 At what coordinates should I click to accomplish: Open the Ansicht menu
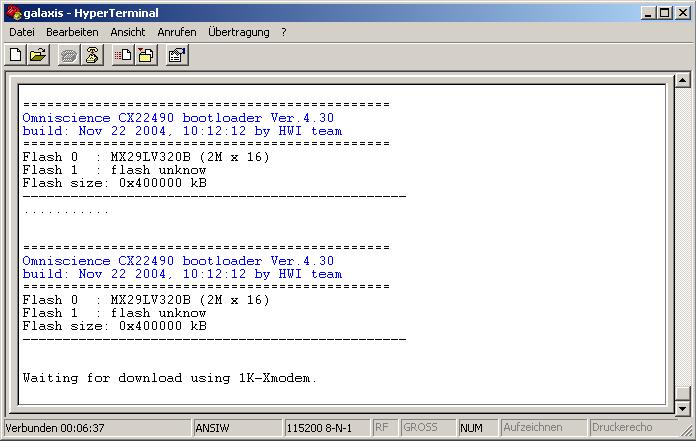(x=128, y=32)
